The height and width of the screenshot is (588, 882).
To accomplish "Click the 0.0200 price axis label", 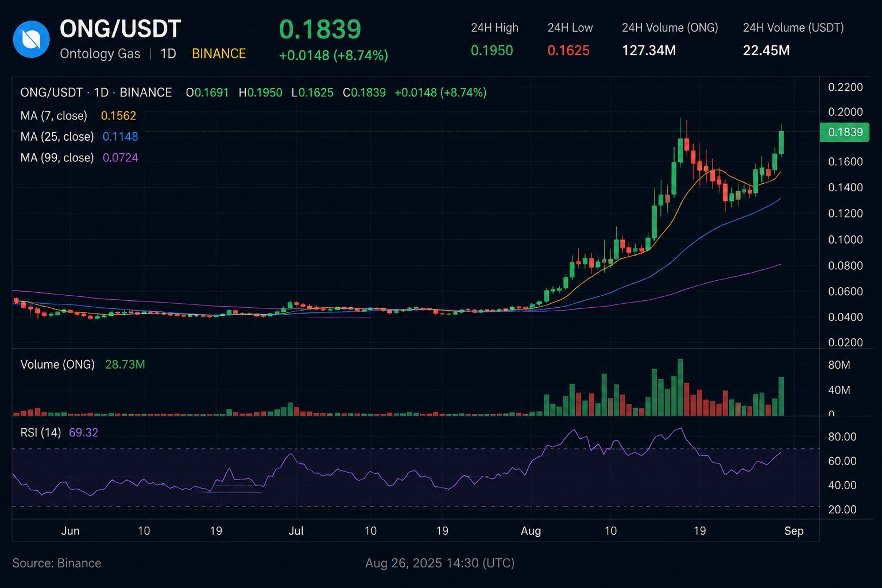I will (845, 343).
